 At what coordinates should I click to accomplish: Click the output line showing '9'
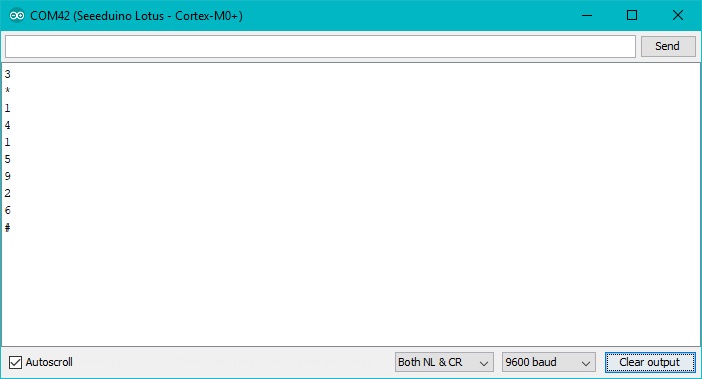[7, 176]
